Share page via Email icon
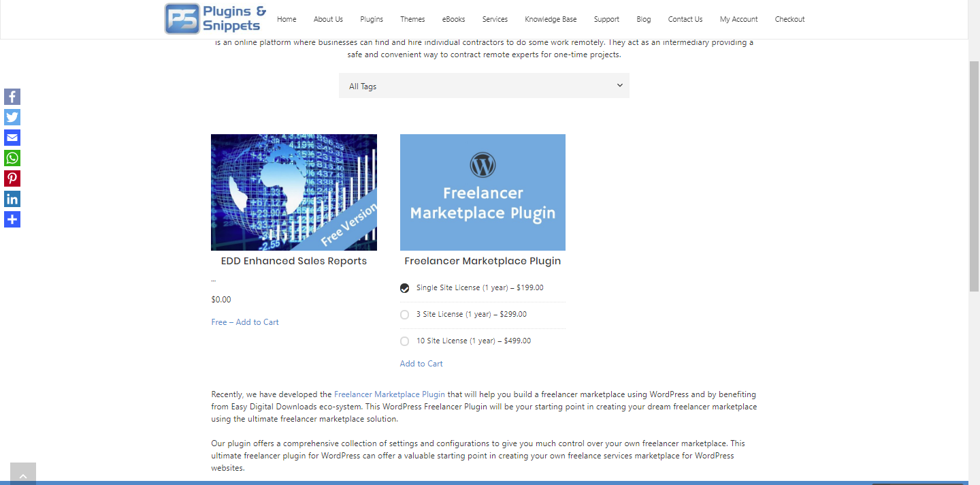 [x=12, y=138]
